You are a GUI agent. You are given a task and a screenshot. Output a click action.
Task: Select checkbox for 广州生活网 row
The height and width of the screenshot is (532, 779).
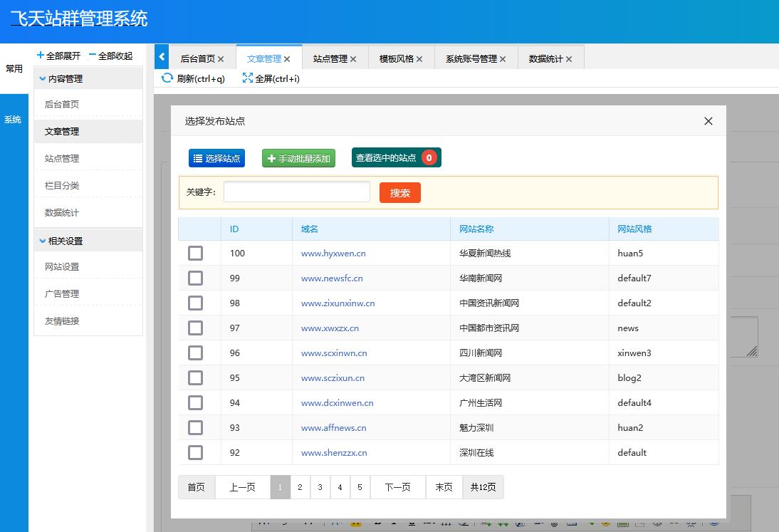click(195, 402)
